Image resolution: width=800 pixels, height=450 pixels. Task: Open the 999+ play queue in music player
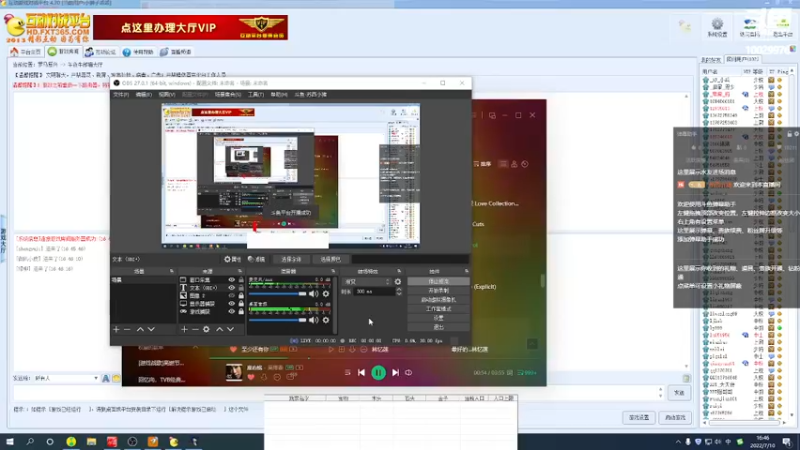pos(527,373)
